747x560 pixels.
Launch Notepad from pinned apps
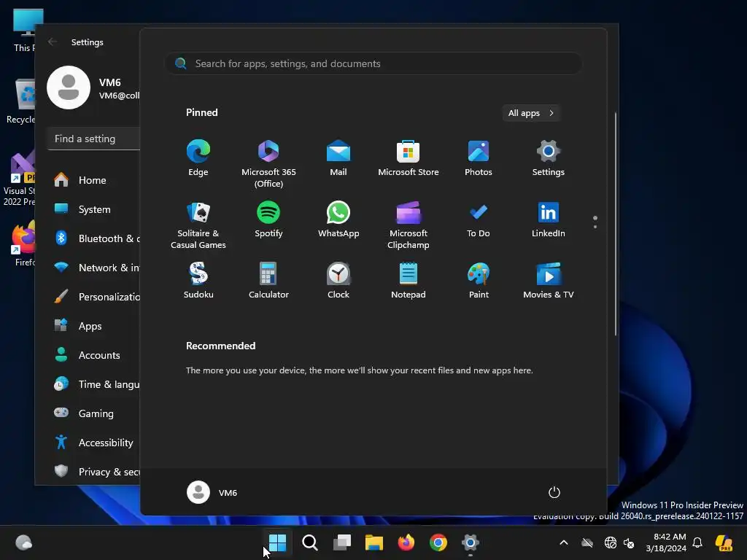[409, 281]
